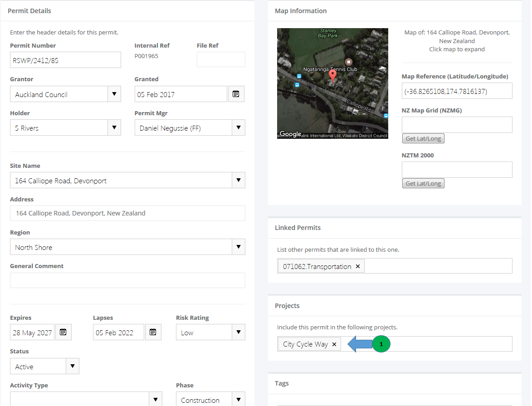Click the General Comment field
Viewport: 532px width, 406px height.
tap(127, 280)
